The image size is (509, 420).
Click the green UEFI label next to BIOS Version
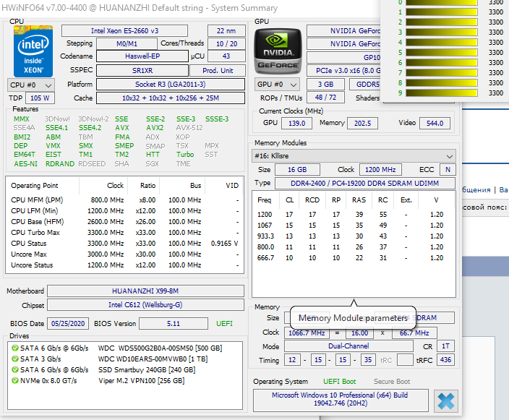tap(224, 324)
